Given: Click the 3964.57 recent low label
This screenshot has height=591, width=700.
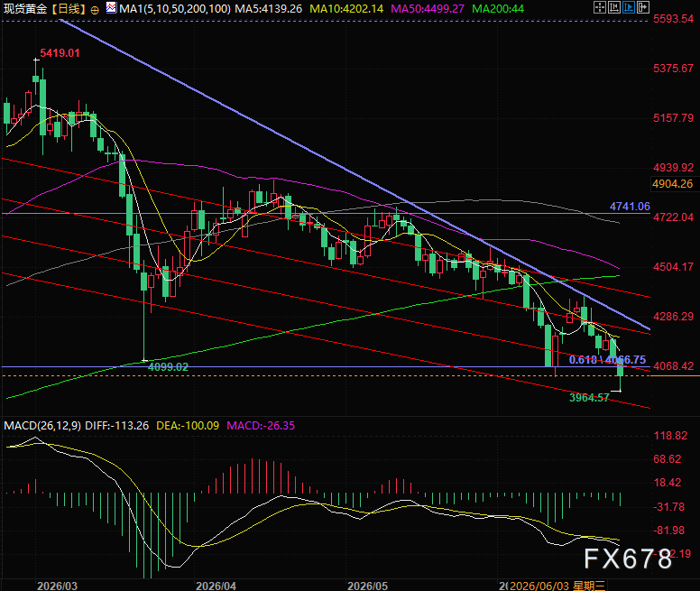Looking at the screenshot, I should (x=589, y=398).
